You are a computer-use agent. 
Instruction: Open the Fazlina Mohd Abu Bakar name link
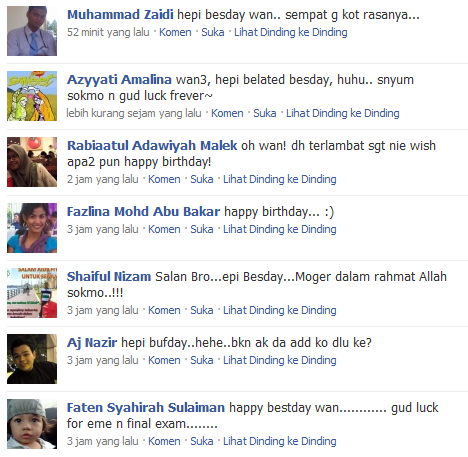143,212
